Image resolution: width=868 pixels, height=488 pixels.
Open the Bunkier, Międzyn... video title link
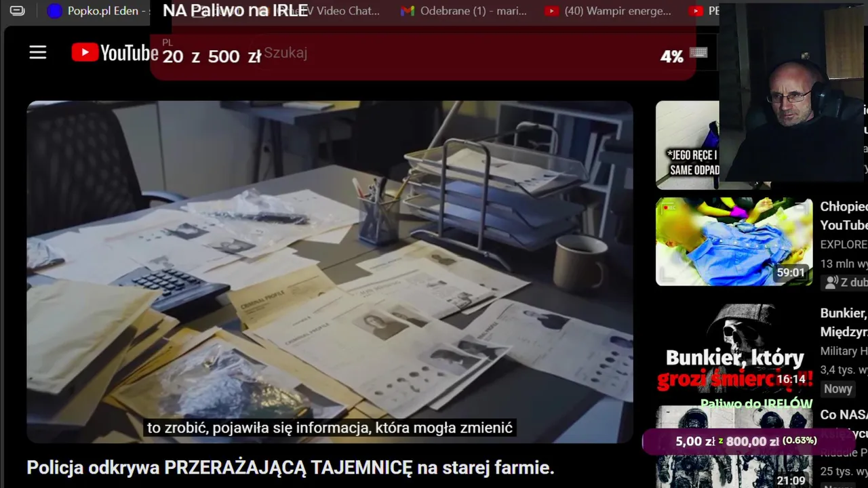[844, 323]
